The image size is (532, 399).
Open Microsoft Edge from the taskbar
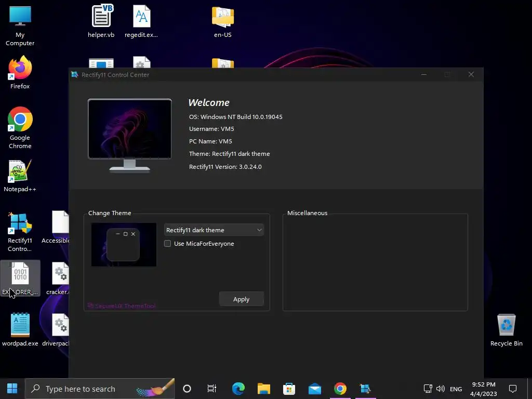(238, 389)
